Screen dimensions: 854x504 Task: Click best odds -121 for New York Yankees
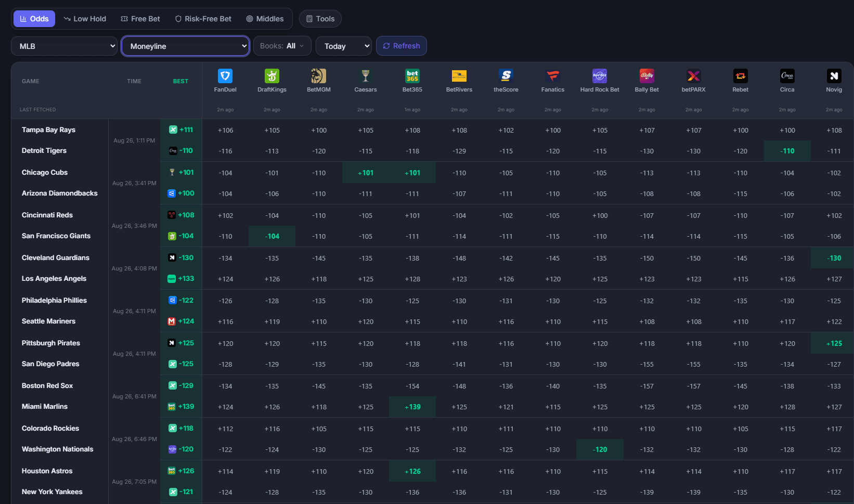(186, 492)
